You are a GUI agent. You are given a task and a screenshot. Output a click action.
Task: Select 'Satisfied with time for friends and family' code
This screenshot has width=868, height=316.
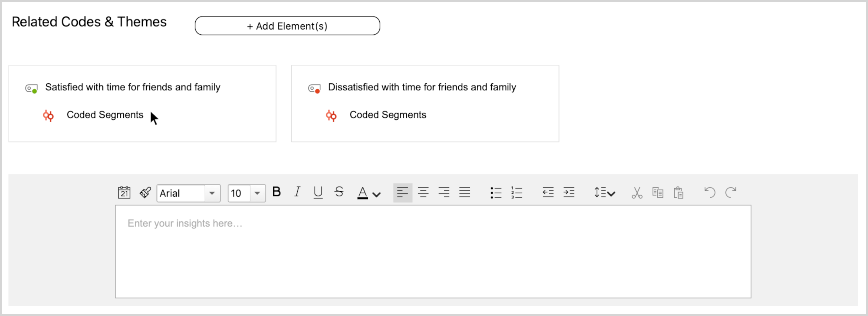click(133, 87)
